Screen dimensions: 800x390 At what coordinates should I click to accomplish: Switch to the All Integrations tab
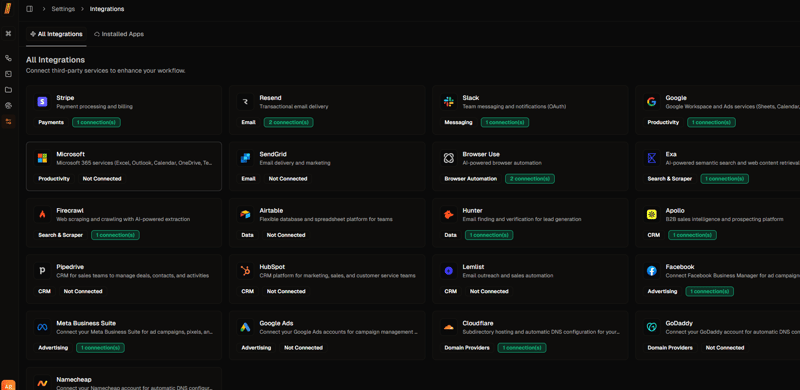point(56,34)
